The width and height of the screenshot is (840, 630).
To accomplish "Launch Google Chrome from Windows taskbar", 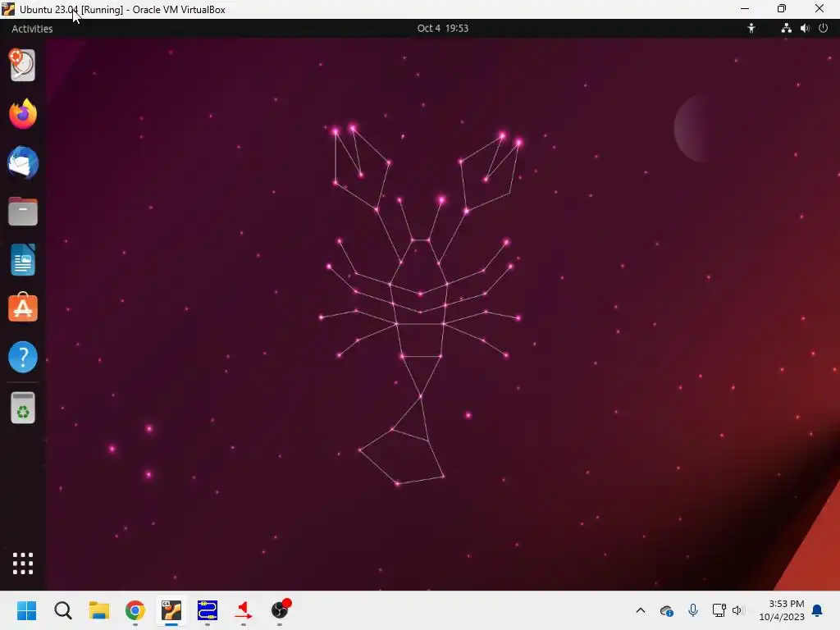I will [135, 610].
